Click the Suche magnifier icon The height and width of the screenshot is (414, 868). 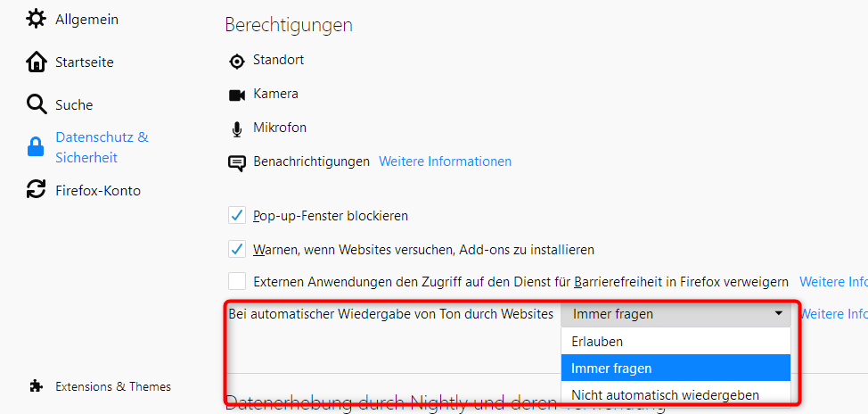coord(37,105)
